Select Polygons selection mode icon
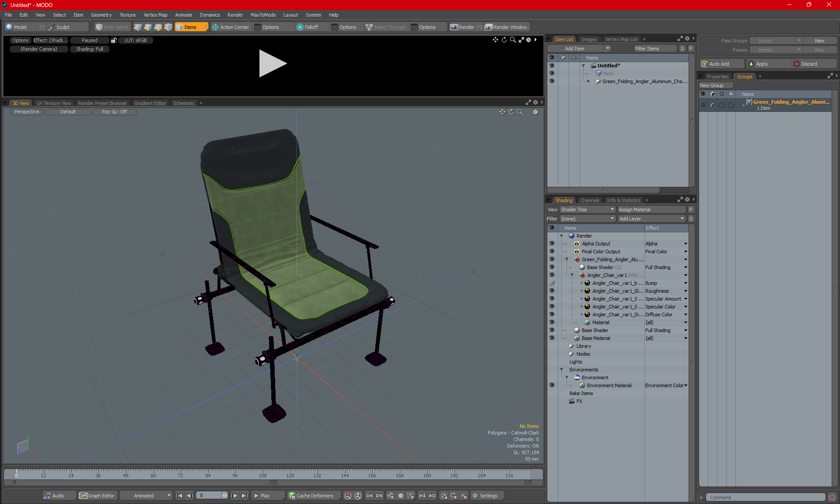840x504 pixels. click(x=158, y=27)
